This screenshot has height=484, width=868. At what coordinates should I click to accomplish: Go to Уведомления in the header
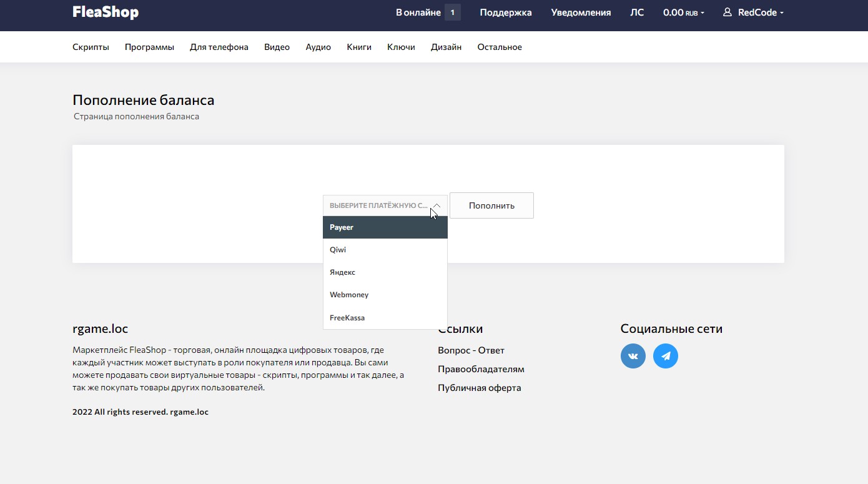point(581,12)
